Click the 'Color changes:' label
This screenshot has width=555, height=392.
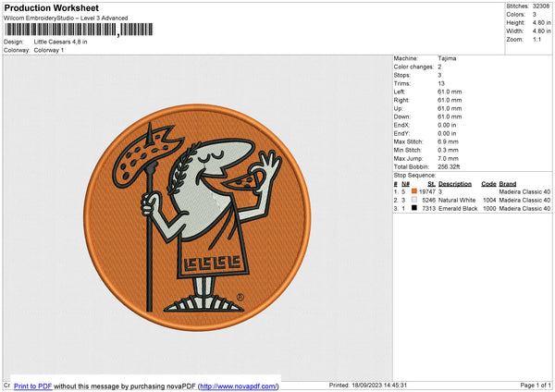point(413,67)
